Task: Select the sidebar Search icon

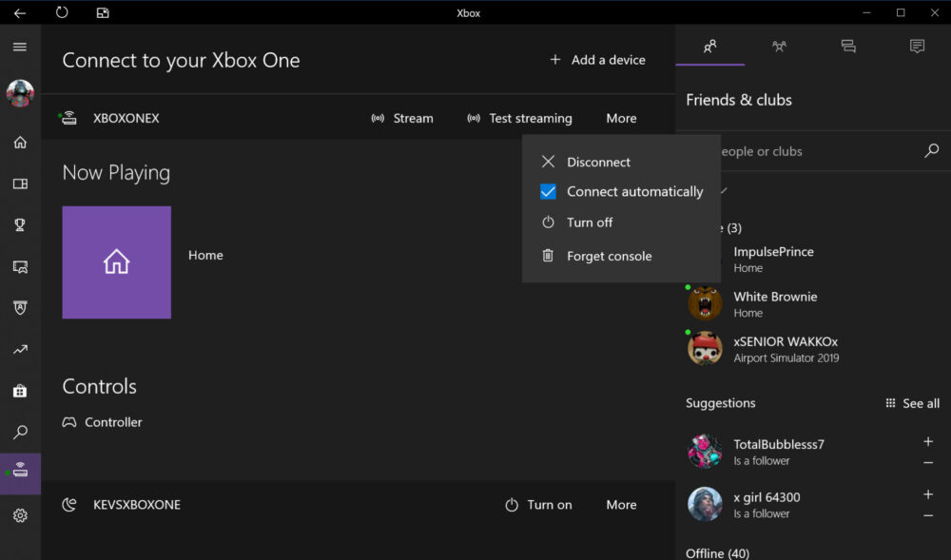Action: coord(20,432)
